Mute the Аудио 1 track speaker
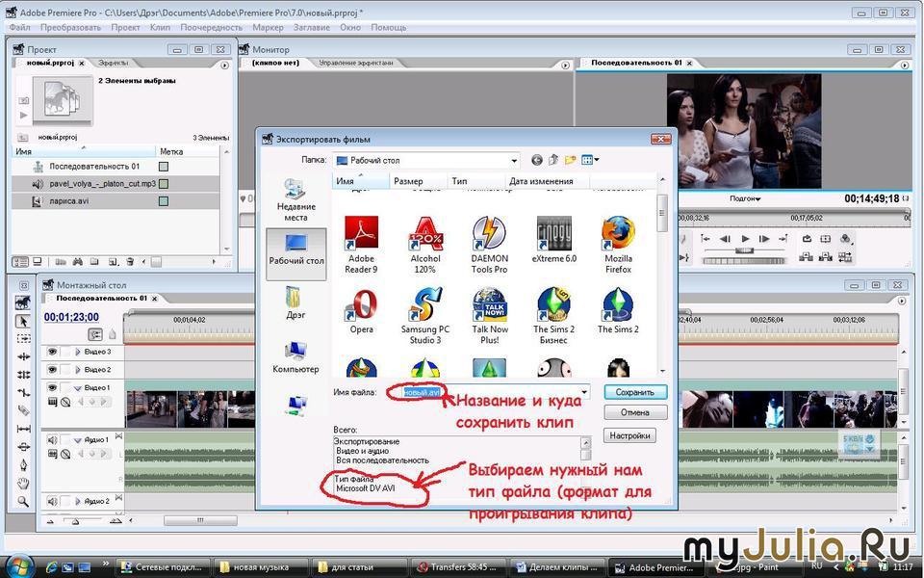Screen dimensions: 924x578 (x=52, y=439)
